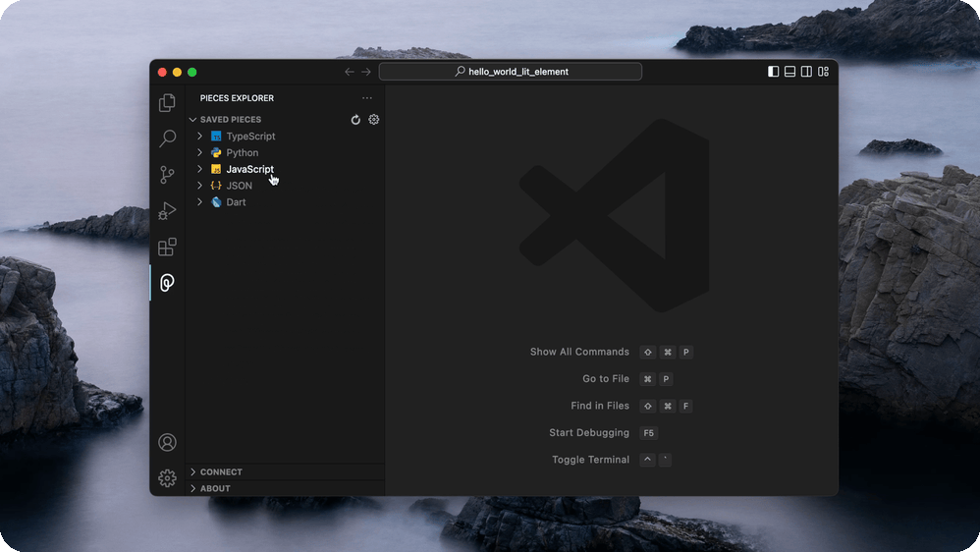
Task: Open the Manage gear in activity bar
Action: pyautogui.click(x=167, y=478)
